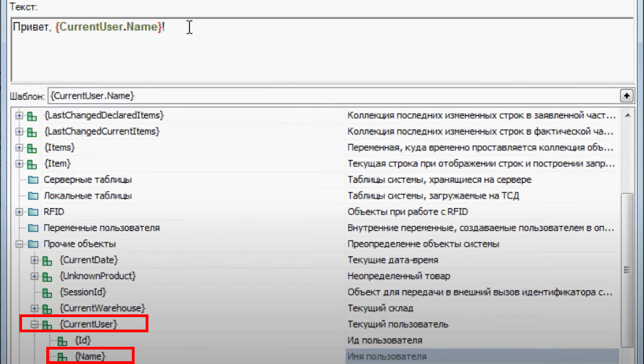Select the {Items} tree item
The width and height of the screenshot is (644, 364).
(x=59, y=148)
